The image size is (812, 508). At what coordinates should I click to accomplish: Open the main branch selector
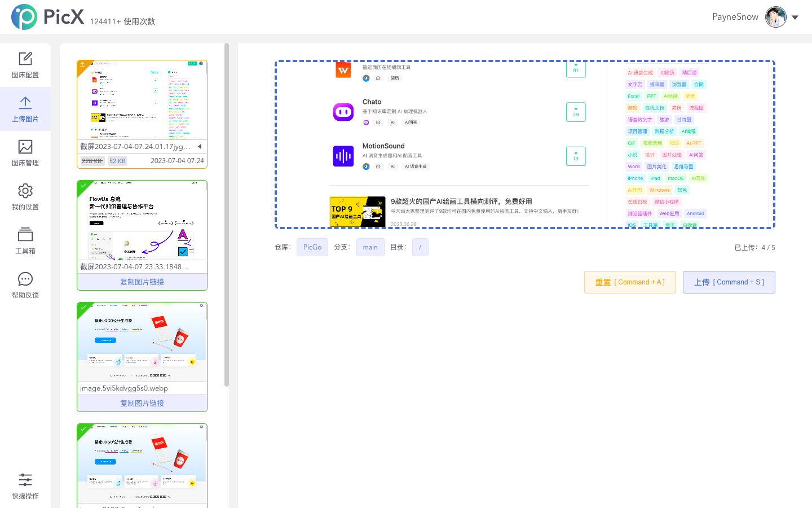[370, 247]
